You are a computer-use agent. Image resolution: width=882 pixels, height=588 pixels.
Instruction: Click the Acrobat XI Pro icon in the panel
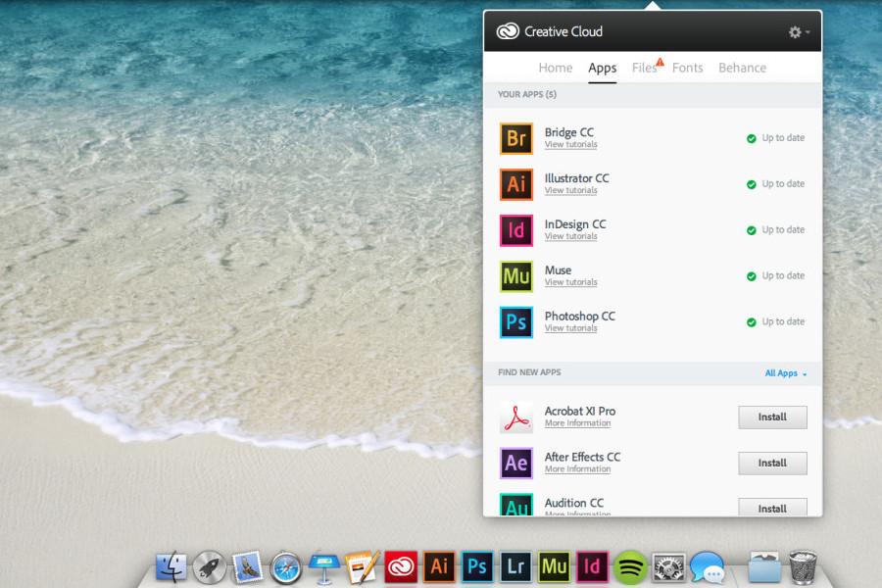click(x=516, y=416)
